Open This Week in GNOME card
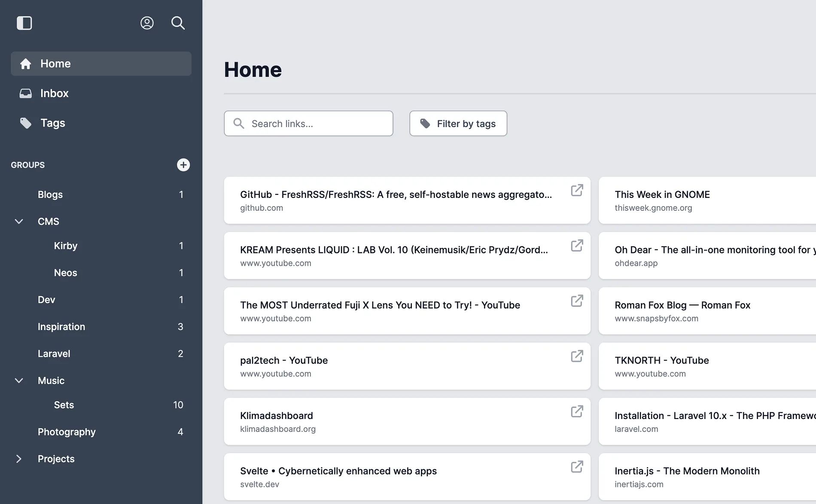Screen dimensions: 816x504 [707, 200]
